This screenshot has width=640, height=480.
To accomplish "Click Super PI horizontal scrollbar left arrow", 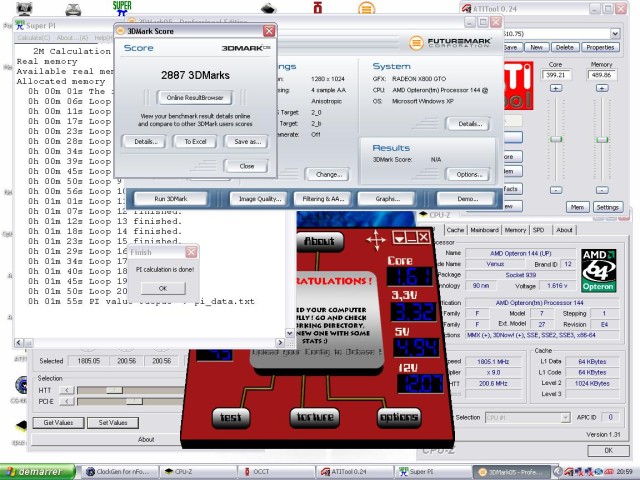I will pyautogui.click(x=19, y=343).
